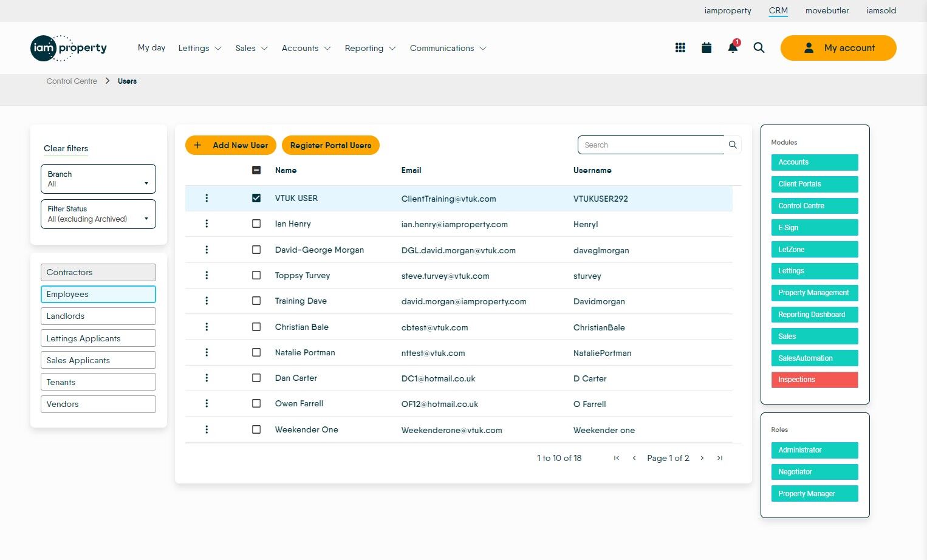
Task: Click the user table search magnifier button
Action: (x=733, y=145)
